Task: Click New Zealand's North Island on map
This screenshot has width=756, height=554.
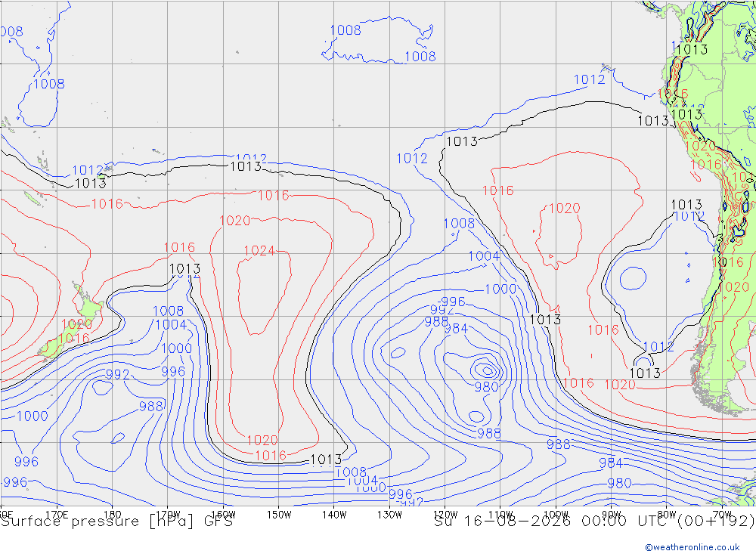Action: pos(88,302)
